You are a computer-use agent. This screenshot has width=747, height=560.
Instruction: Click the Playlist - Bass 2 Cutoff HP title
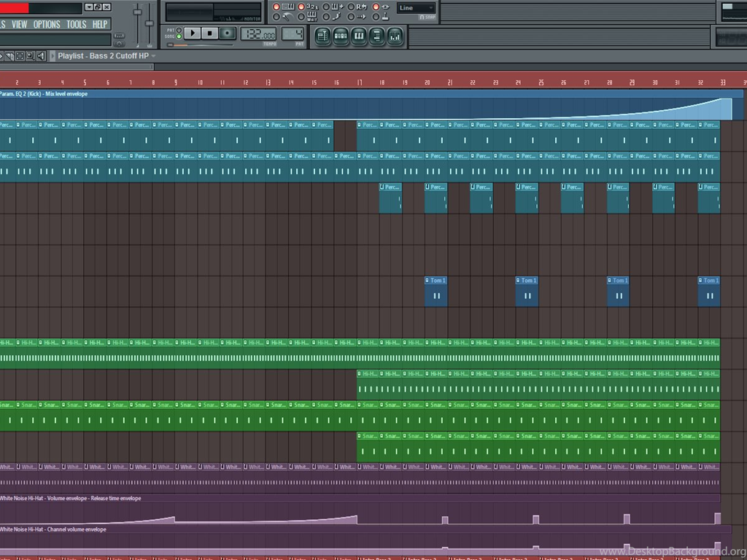click(x=104, y=55)
